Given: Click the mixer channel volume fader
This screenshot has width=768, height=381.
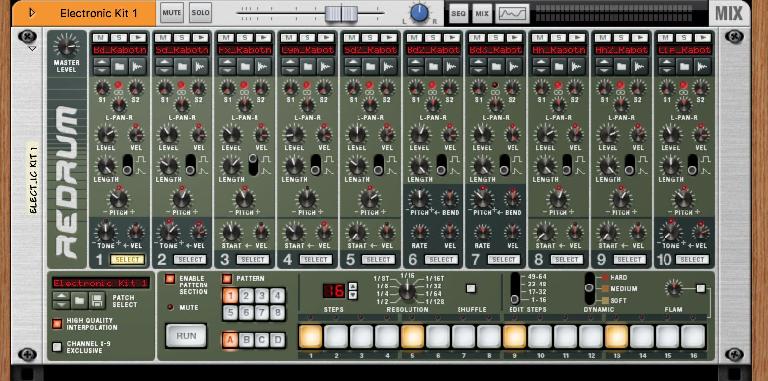Looking at the screenshot, I should (x=341, y=13).
